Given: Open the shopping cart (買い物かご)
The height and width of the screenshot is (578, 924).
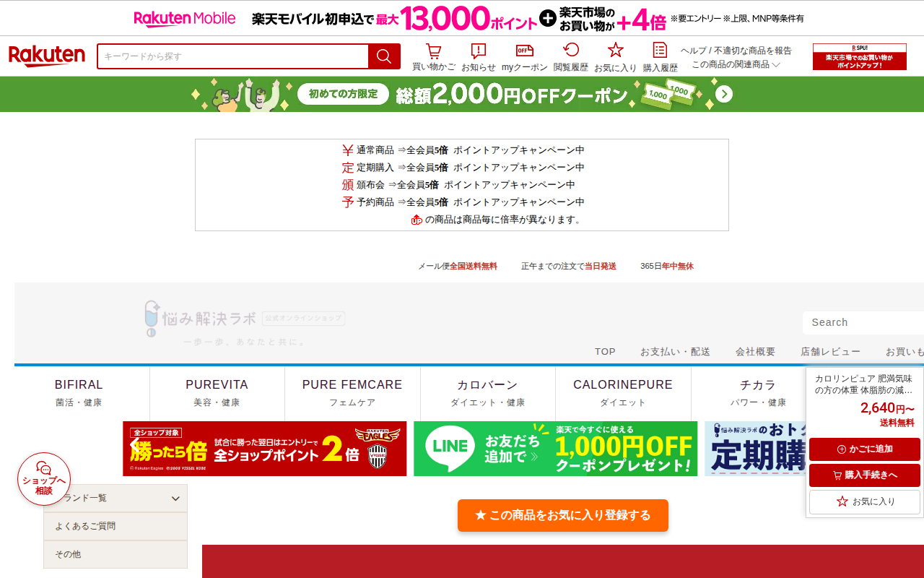Looking at the screenshot, I should tap(433, 57).
